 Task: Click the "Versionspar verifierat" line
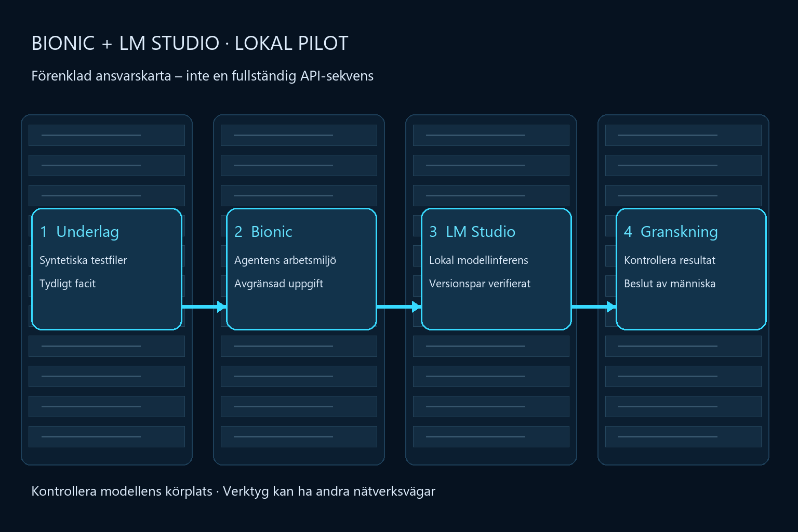(x=480, y=284)
